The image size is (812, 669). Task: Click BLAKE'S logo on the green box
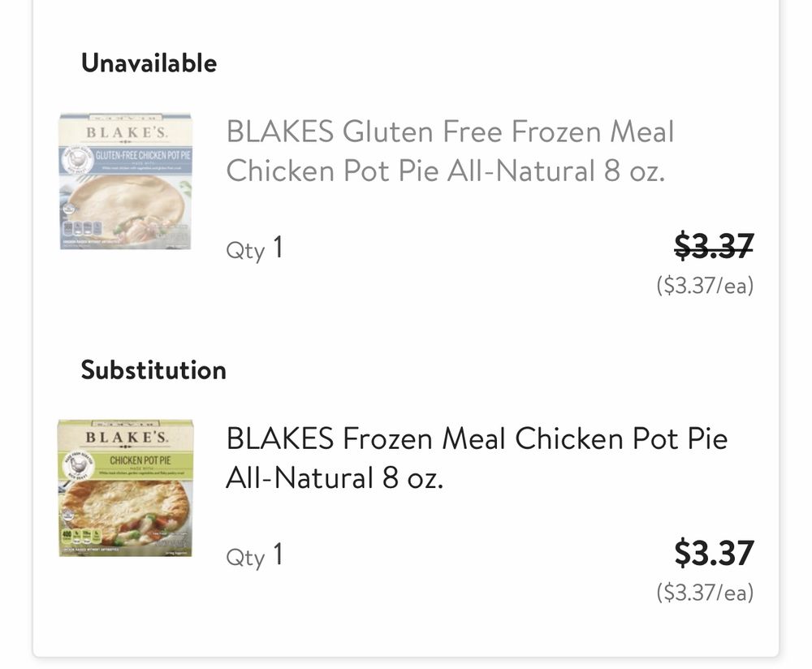pyautogui.click(x=126, y=438)
